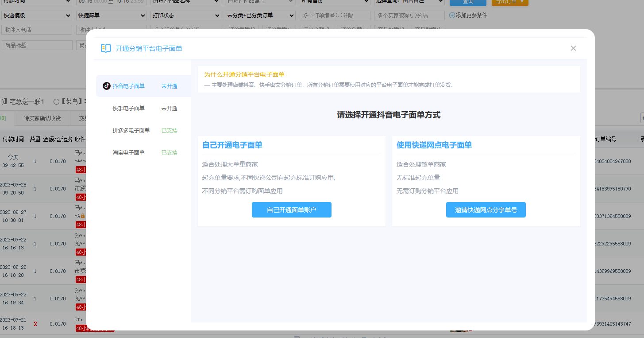Click the book icon beside 开通分销平台电子面单
The height and width of the screenshot is (338, 644).
point(106,48)
